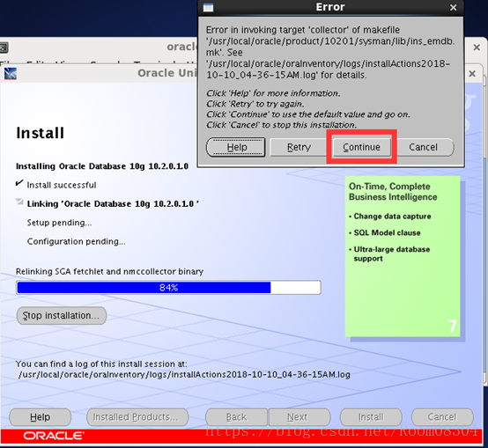Click the ORACLE logo in red footer
Viewport: 488px width, 448px height.
click(x=54, y=436)
